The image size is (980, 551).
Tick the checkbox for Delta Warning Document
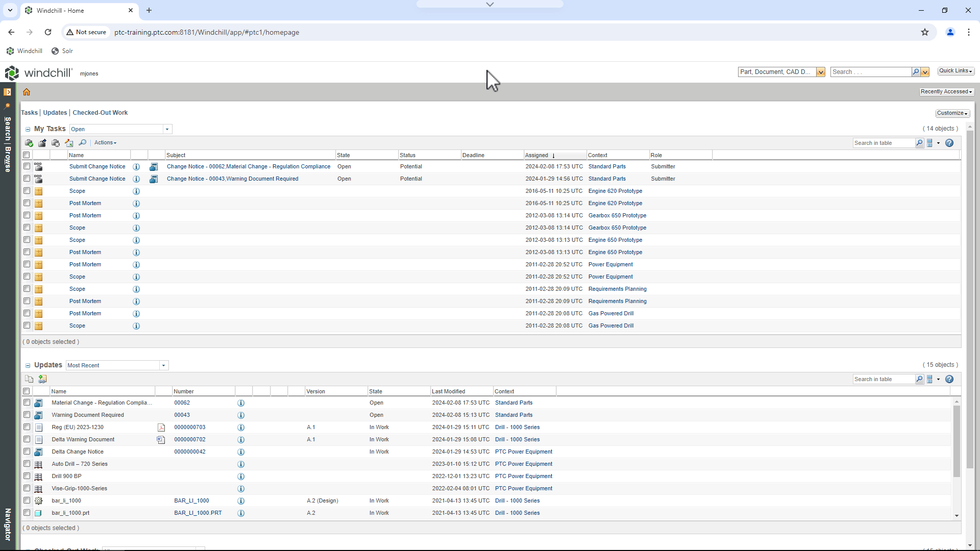[27, 439]
